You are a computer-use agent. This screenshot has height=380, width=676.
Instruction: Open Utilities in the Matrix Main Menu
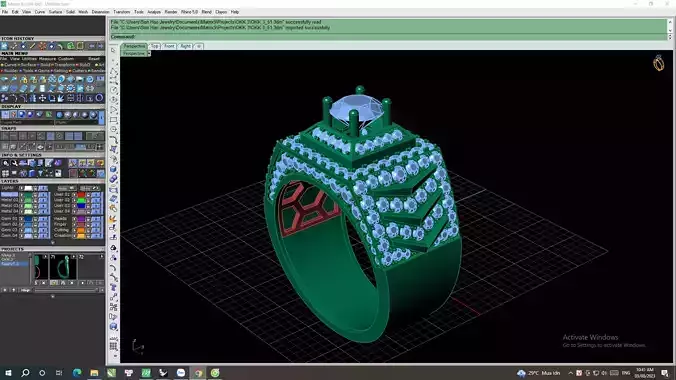(29, 59)
